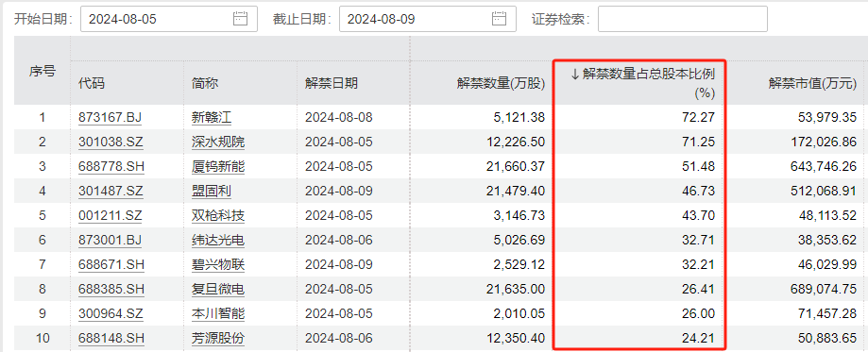Open stock code 688778.SH

tap(111, 167)
